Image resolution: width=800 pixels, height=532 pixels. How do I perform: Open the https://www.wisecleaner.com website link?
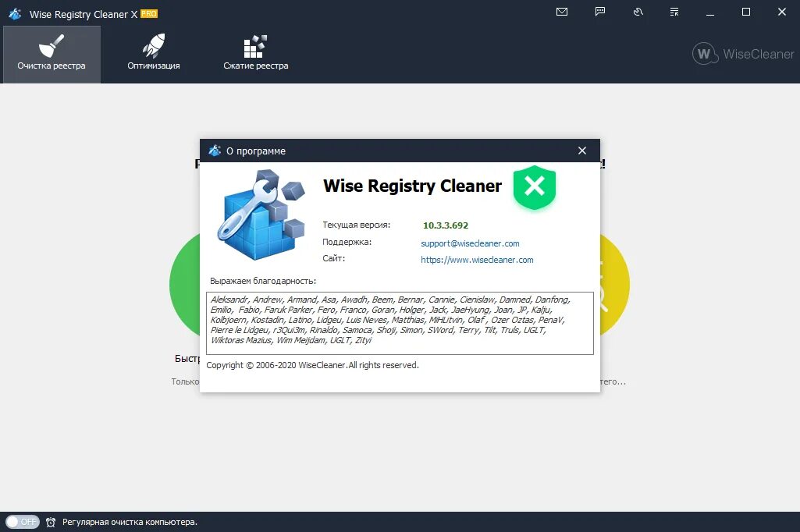click(477, 260)
